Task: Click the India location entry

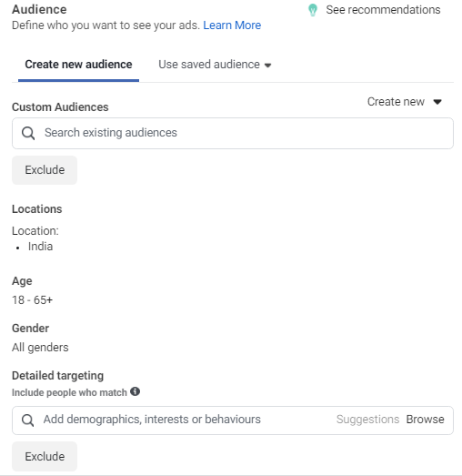Action: pos(40,247)
